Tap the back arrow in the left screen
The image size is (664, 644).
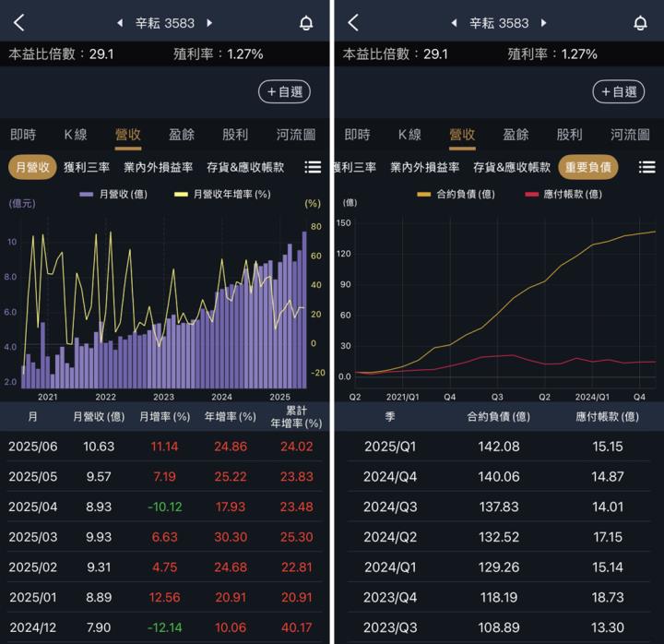point(19,23)
